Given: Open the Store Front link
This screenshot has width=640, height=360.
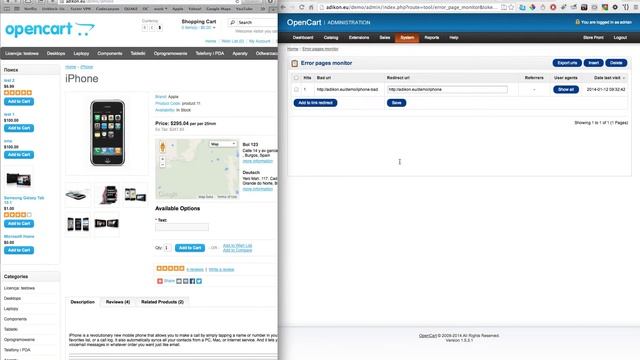Looking at the screenshot, I should point(593,38).
